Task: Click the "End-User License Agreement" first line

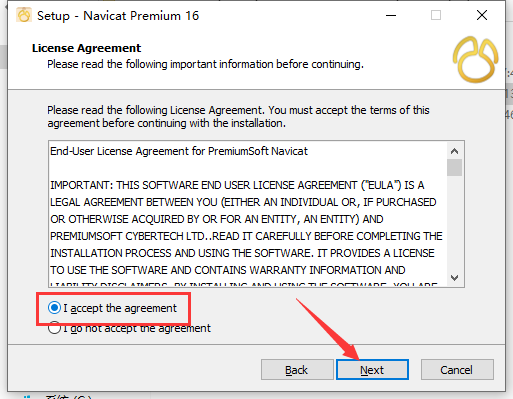Action: (x=179, y=151)
